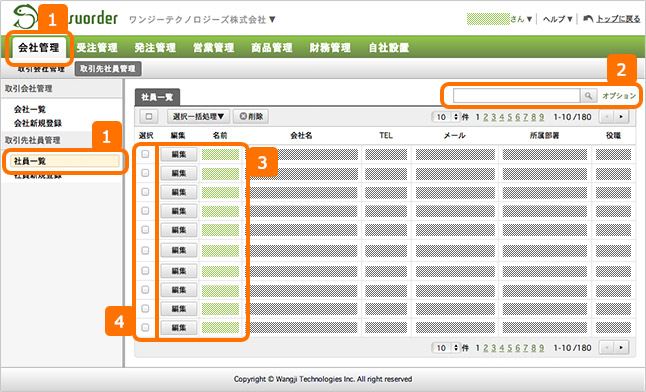Expand the ヘルプ dropdown menu

557,19
